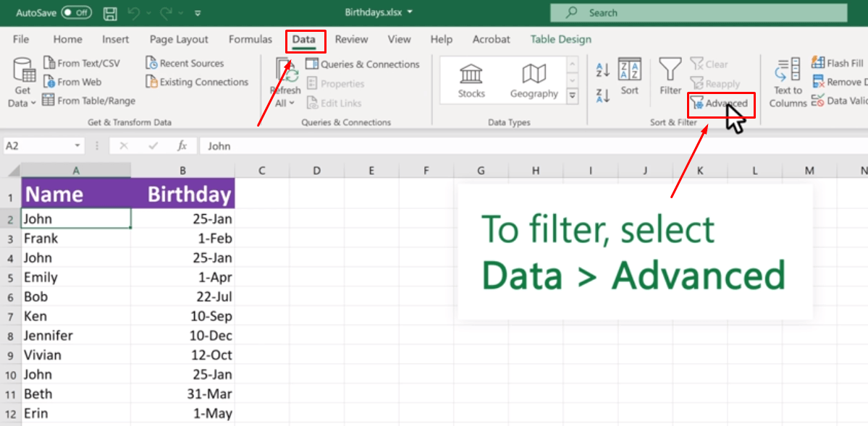Viewport: 868px width, 426px height.
Task: Choose the Geography data type
Action: (534, 80)
